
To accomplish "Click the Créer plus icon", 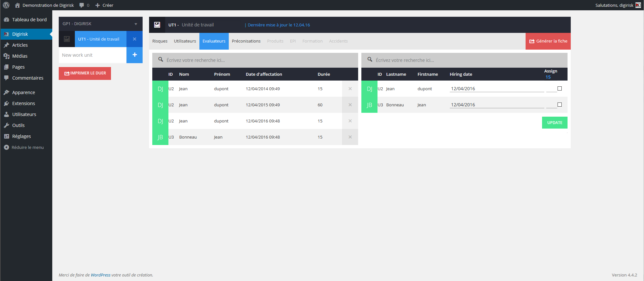I will pos(97,5).
